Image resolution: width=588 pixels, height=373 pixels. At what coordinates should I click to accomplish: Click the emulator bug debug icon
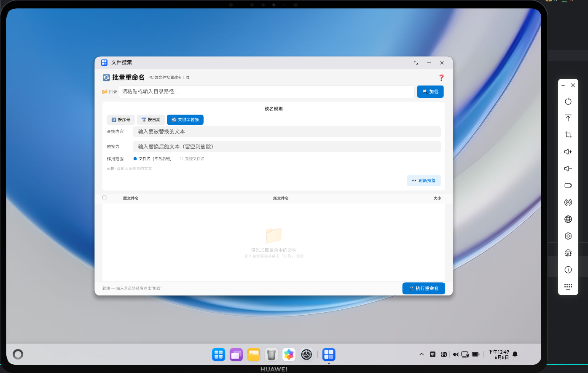click(x=568, y=253)
